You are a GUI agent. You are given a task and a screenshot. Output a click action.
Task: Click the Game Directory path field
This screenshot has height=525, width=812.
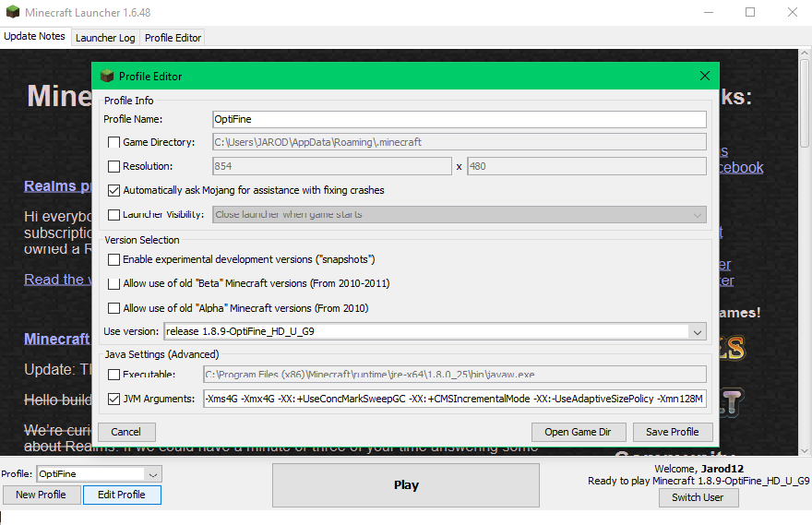[460, 142]
